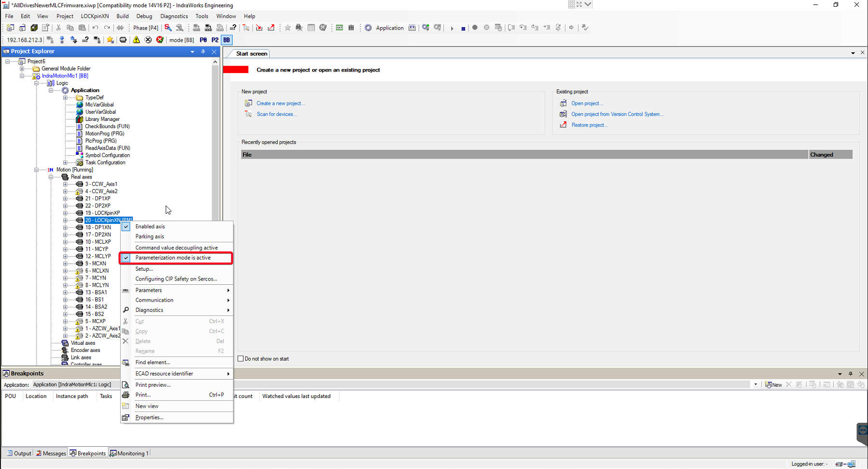Select Command value decoupling active
The image size is (868, 469).
tap(177, 248)
